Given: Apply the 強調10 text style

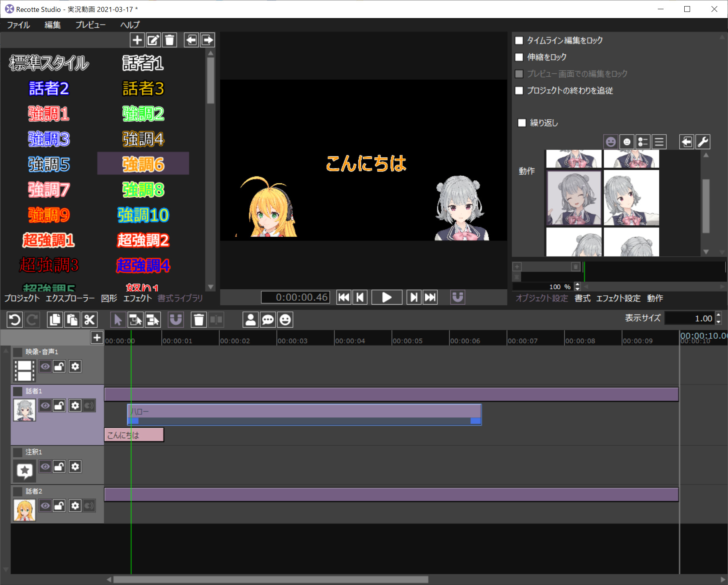Looking at the screenshot, I should pos(143,215).
